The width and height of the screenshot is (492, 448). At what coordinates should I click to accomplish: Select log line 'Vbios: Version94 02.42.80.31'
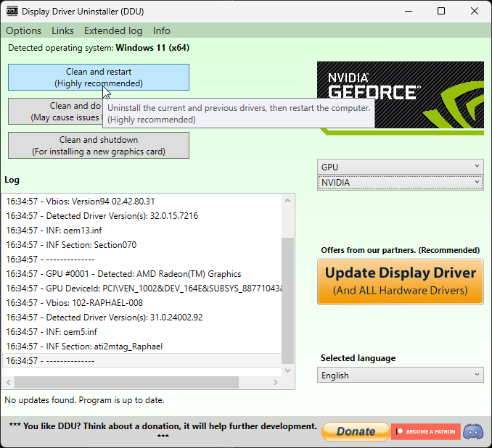click(142, 202)
